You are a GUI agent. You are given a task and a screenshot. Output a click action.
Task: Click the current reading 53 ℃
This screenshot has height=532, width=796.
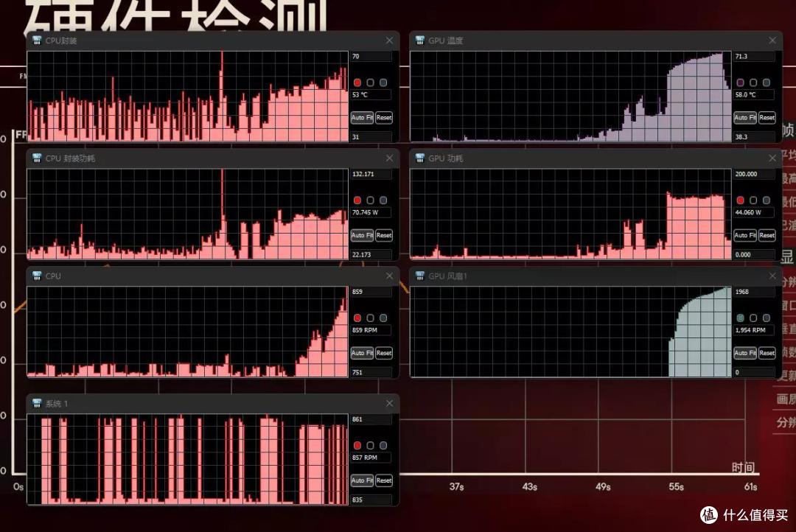point(371,95)
